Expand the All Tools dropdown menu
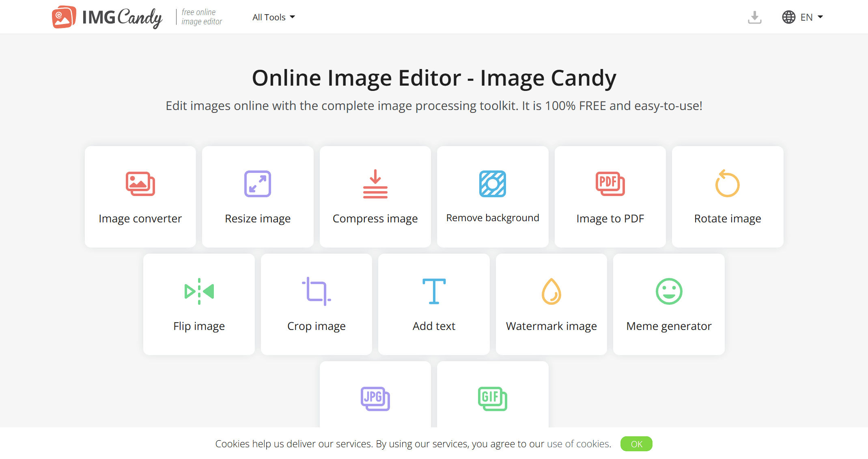 pos(274,17)
